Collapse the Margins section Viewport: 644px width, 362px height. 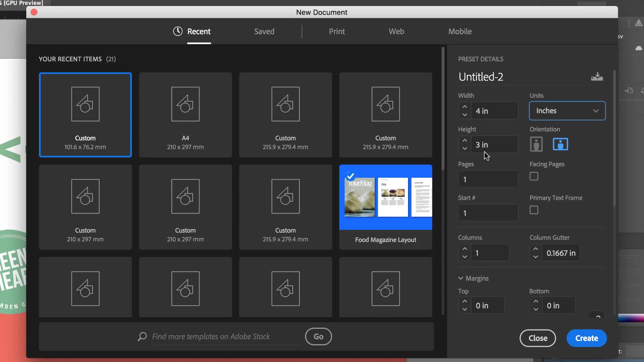pos(473,278)
